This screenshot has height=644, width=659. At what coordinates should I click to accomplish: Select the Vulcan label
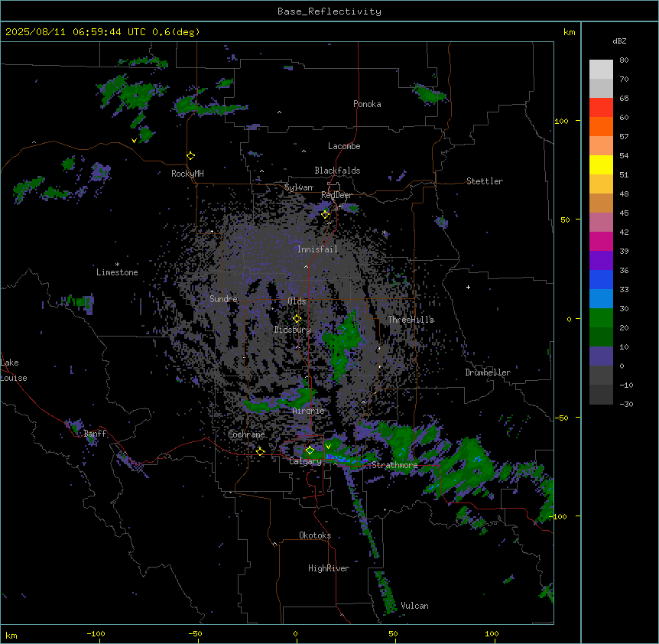(x=414, y=606)
